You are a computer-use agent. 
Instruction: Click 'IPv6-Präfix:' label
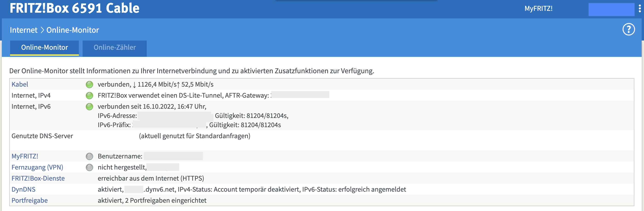[x=114, y=125]
